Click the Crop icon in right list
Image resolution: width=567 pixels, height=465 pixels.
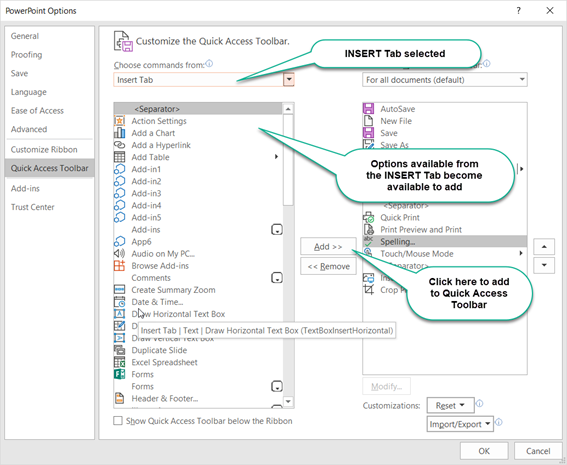click(x=368, y=290)
